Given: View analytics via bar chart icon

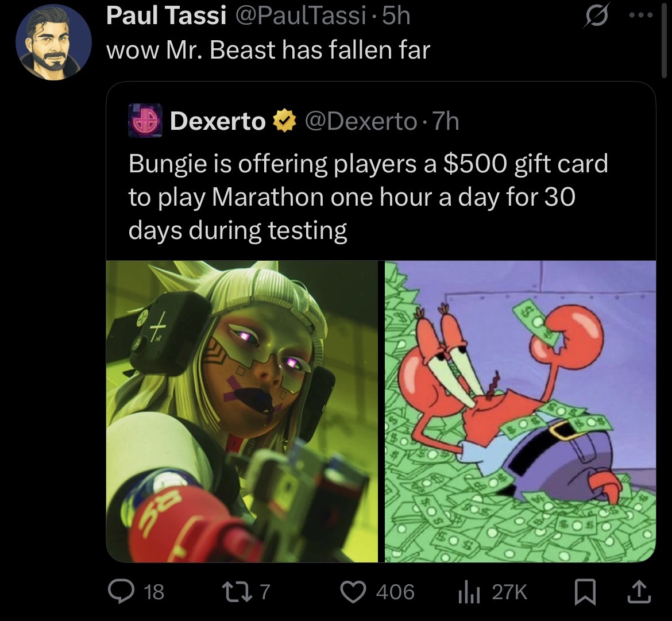Looking at the screenshot, I should pos(469,592).
